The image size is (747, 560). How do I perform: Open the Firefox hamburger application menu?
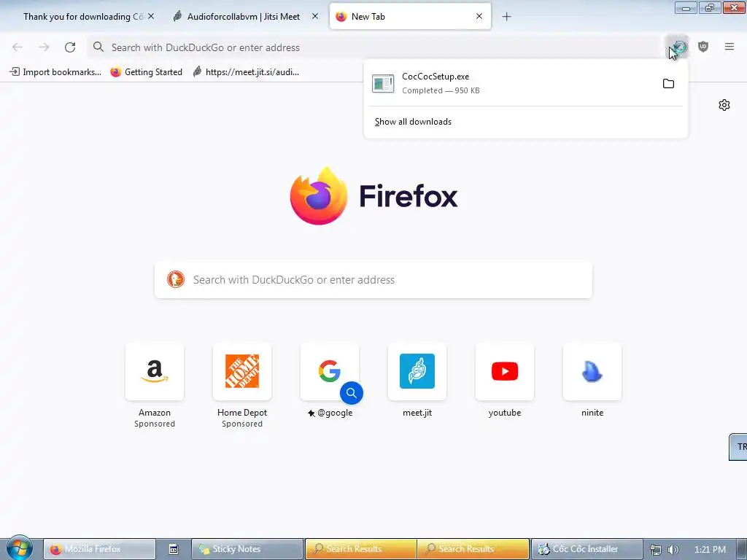(x=729, y=47)
